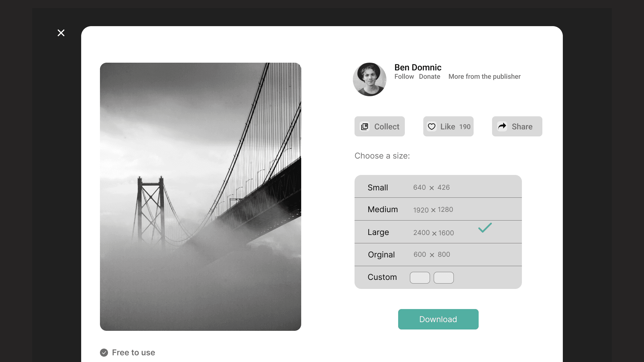Click the teal checkmark on Large
This screenshot has width=644, height=362.
pyautogui.click(x=485, y=228)
